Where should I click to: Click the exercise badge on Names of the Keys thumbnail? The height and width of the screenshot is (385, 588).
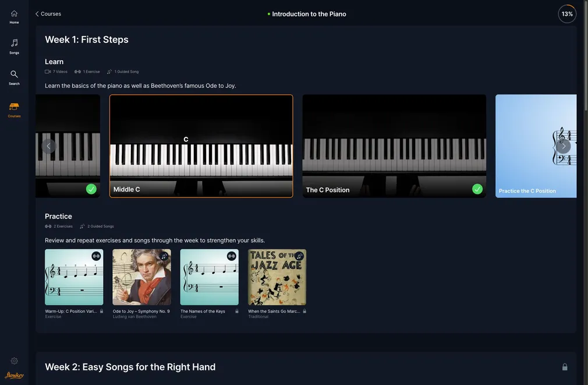(231, 256)
